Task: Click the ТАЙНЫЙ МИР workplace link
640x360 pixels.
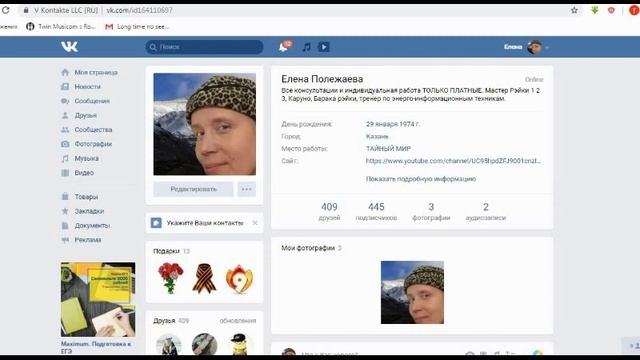Action: pos(388,149)
